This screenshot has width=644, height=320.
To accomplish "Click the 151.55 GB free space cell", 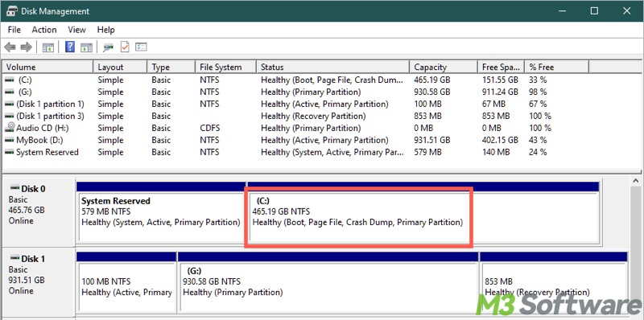I will pyautogui.click(x=500, y=80).
